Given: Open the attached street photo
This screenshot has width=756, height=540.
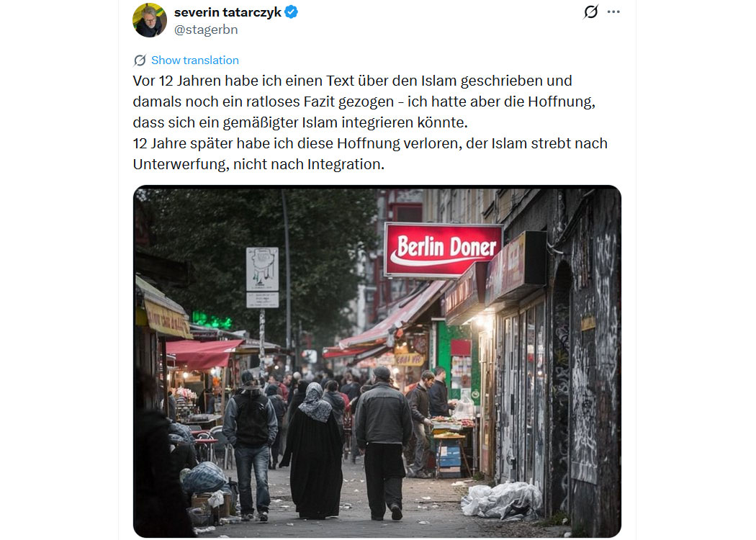Looking at the screenshot, I should (x=377, y=361).
